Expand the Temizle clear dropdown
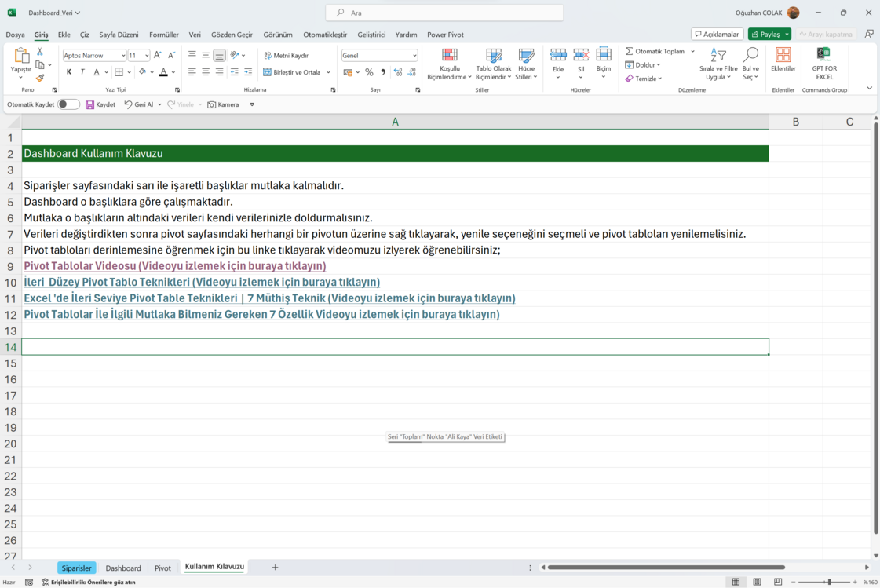Viewport: 880px width, 588px height. click(x=660, y=79)
